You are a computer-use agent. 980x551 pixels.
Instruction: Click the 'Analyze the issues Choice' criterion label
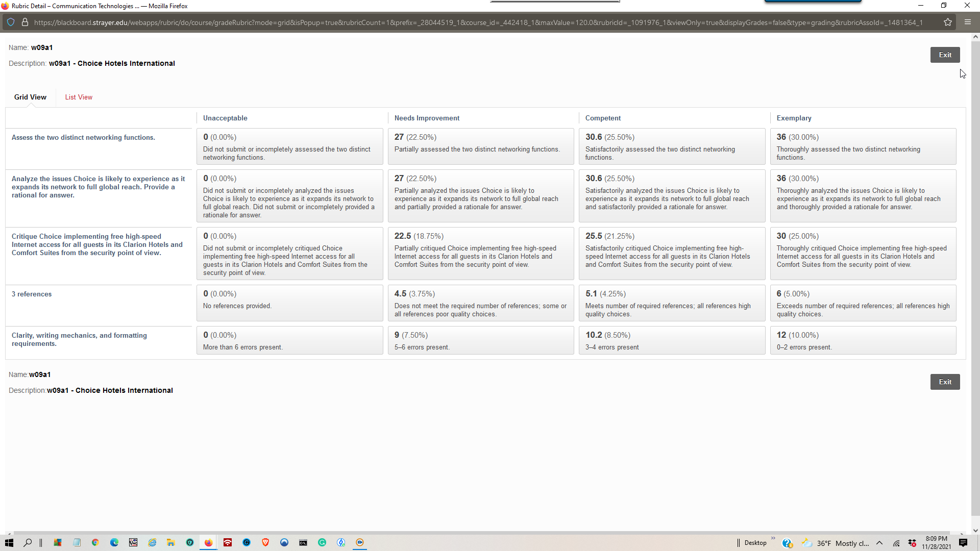coord(98,187)
